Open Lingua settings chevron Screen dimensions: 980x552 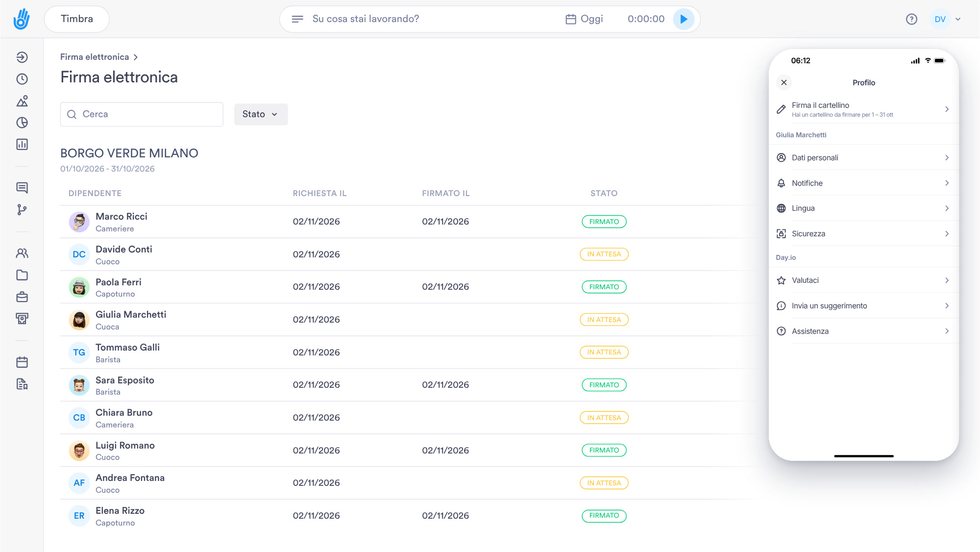(x=947, y=208)
